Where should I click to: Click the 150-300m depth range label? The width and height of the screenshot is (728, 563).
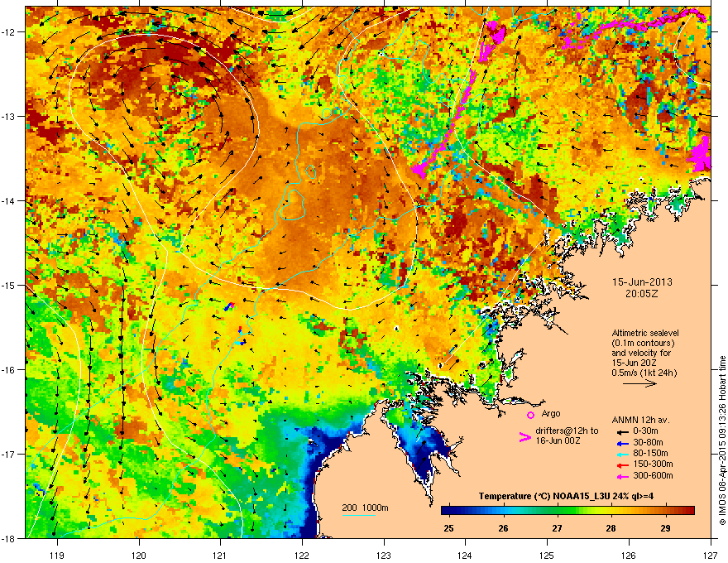tap(653, 464)
